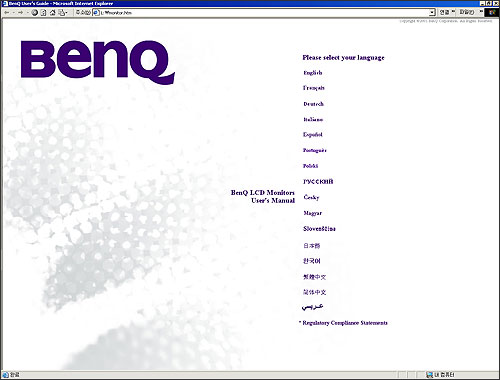
Task: Select Deutsch language
Action: click(313, 104)
